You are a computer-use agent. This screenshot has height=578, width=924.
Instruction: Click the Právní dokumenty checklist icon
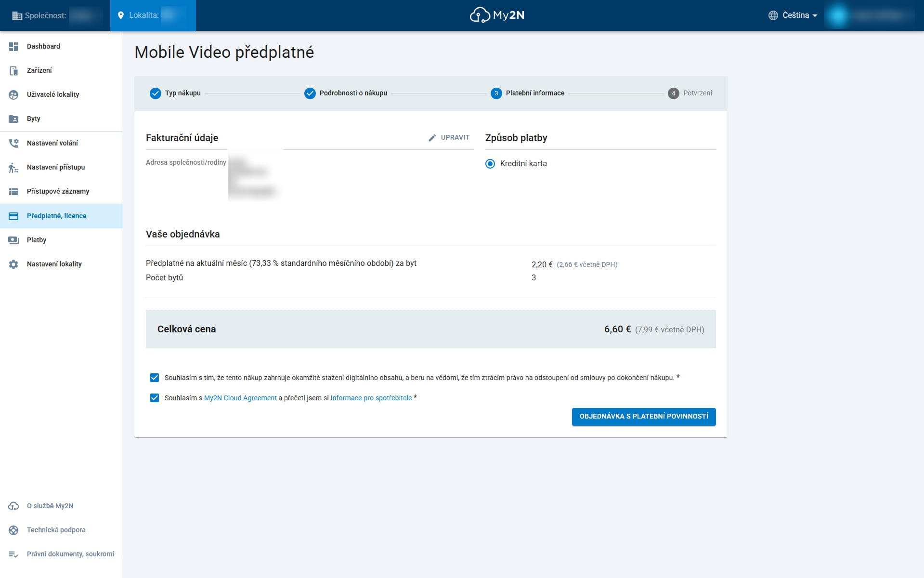13,554
